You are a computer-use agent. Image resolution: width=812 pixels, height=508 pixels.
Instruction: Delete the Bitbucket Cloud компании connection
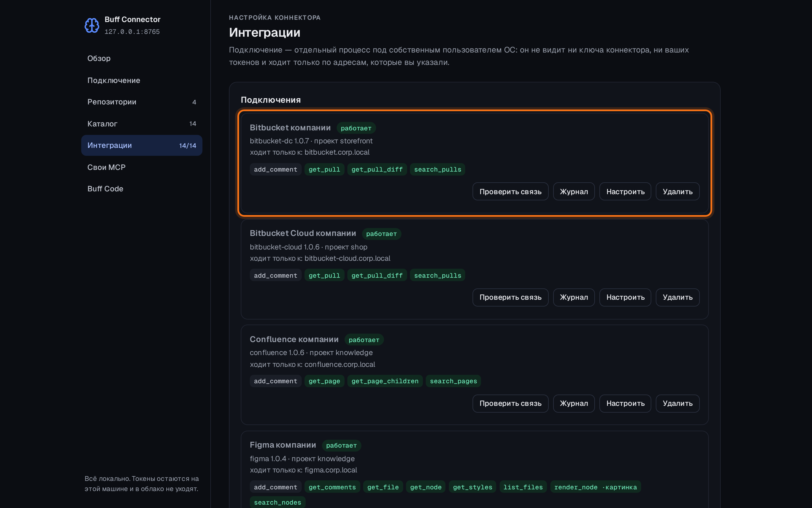point(678,297)
